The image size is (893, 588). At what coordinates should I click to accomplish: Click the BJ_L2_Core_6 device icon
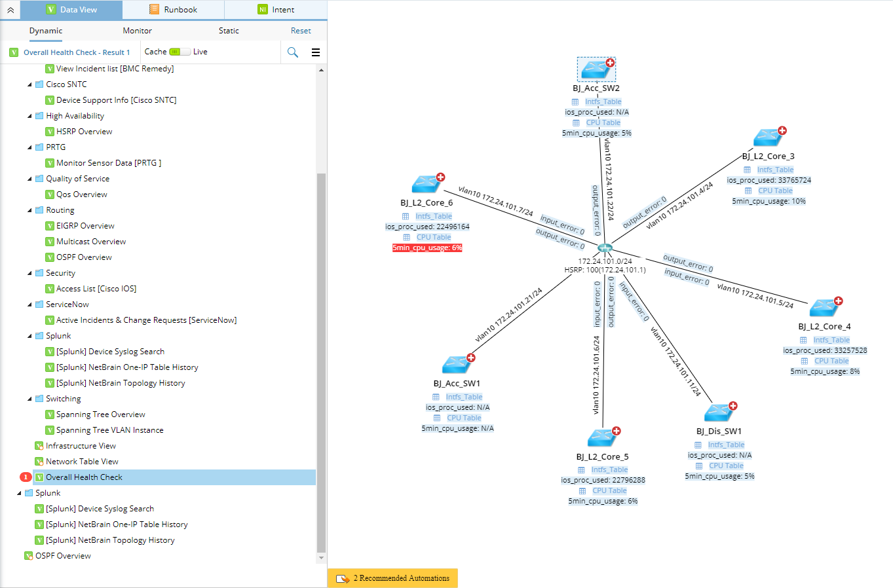(427, 183)
